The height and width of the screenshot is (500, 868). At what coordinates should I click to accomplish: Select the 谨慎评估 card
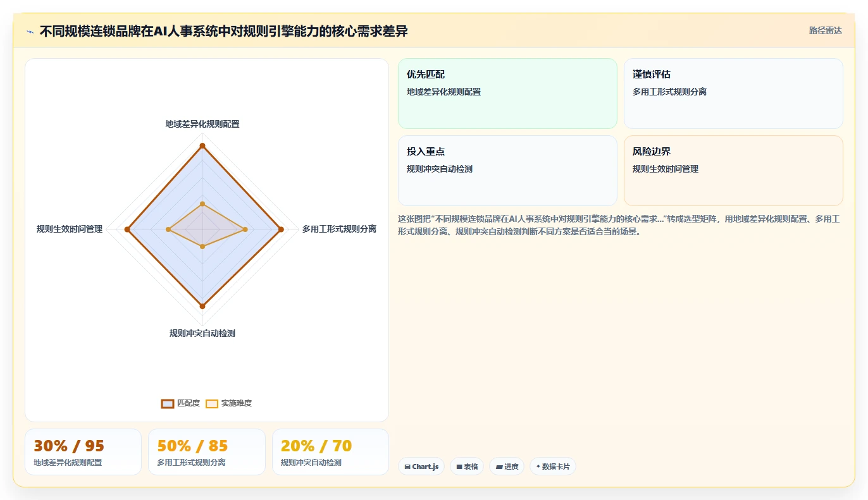point(733,94)
